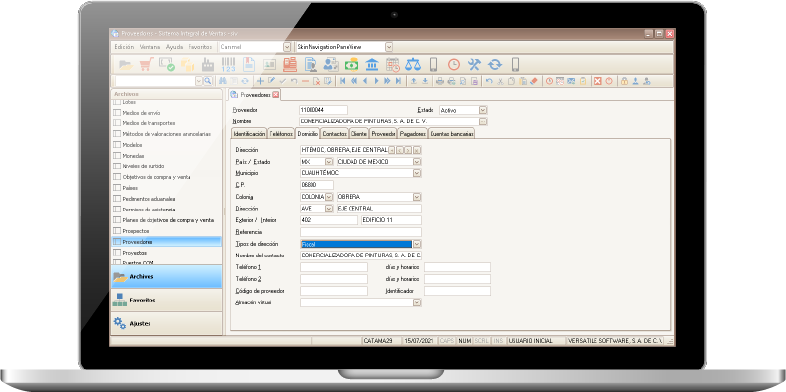Open the calendar schedule icon

[x=392, y=65]
